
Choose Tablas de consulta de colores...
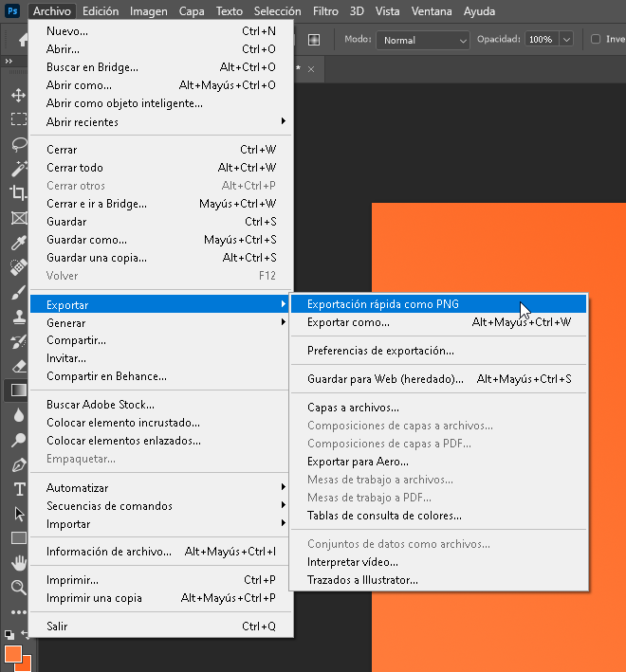tap(438, 516)
